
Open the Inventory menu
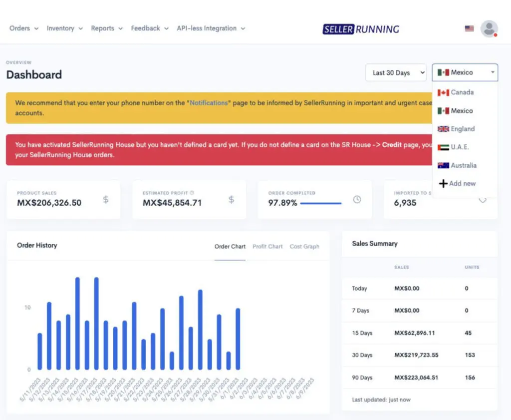coord(64,28)
